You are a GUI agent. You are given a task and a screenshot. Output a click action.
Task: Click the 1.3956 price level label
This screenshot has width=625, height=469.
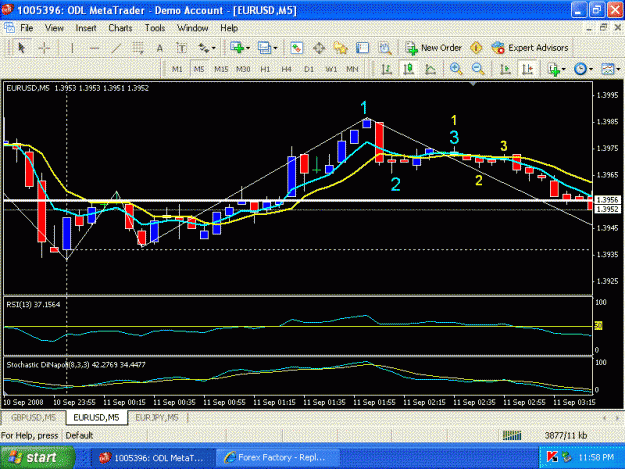click(607, 200)
